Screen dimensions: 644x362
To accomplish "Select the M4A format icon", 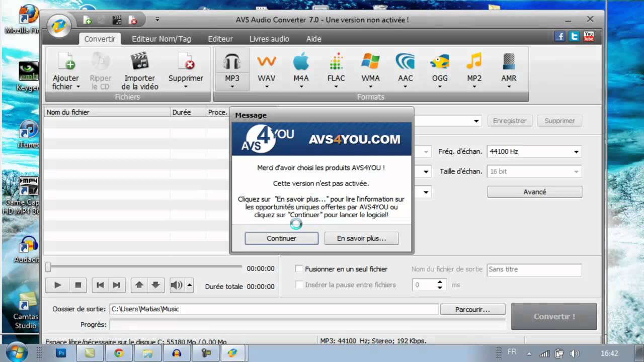I will 301,62.
